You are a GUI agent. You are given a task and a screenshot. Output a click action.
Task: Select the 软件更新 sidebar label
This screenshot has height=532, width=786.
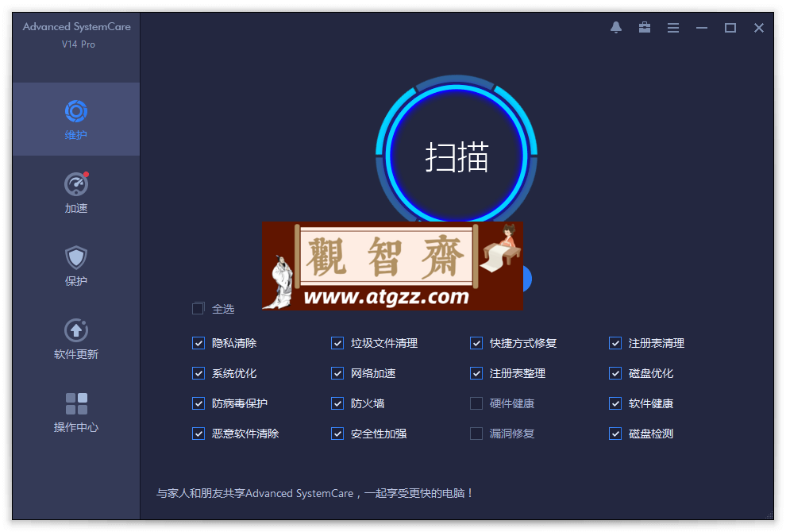76,354
